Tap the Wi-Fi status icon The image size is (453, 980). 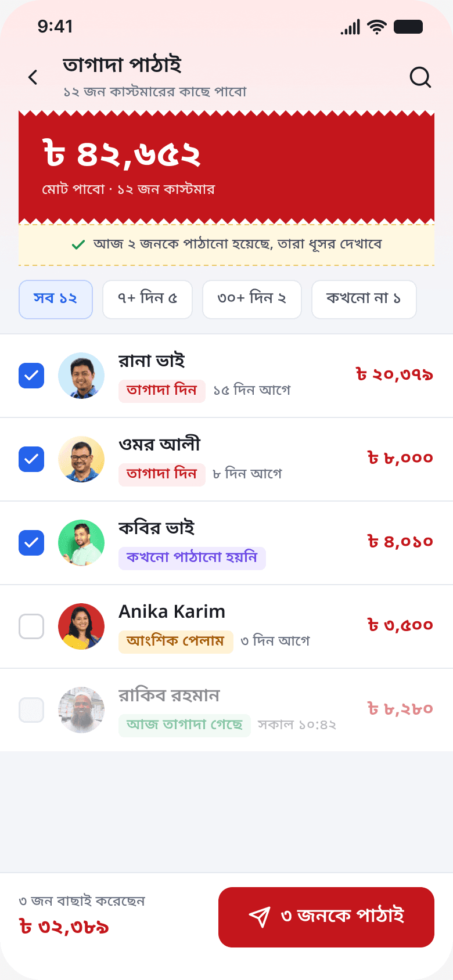pyautogui.click(x=378, y=27)
